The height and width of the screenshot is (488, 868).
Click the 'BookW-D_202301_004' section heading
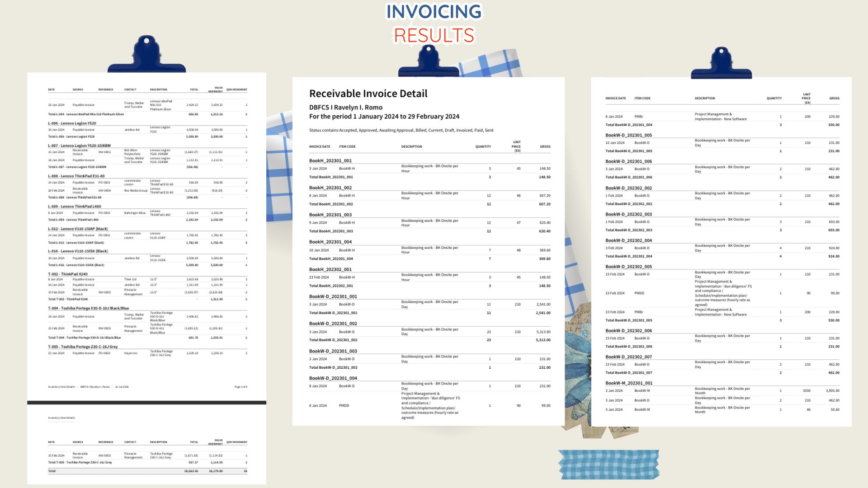point(333,379)
